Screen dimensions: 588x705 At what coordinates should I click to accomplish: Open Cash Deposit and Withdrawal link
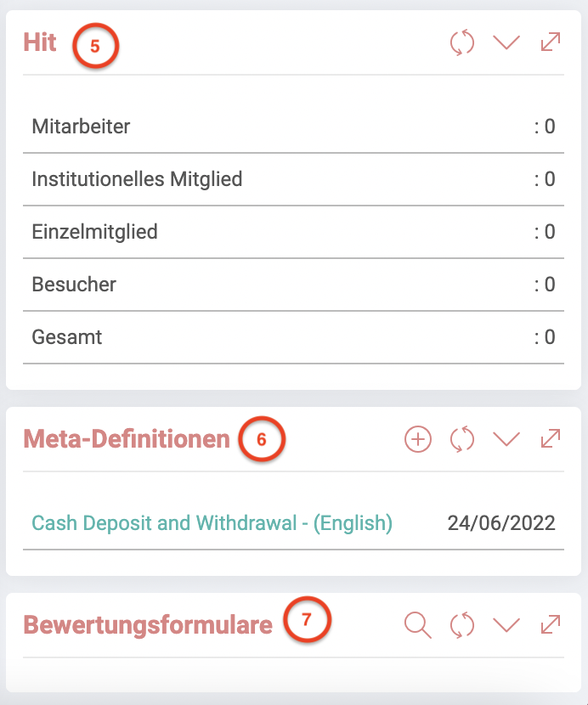coord(212,523)
